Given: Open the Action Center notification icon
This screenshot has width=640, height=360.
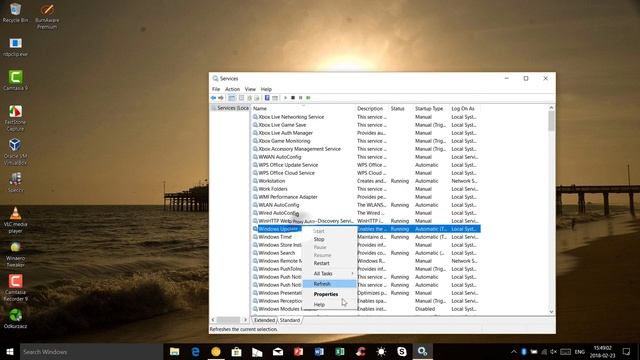Looking at the screenshot, I should [x=627, y=351].
